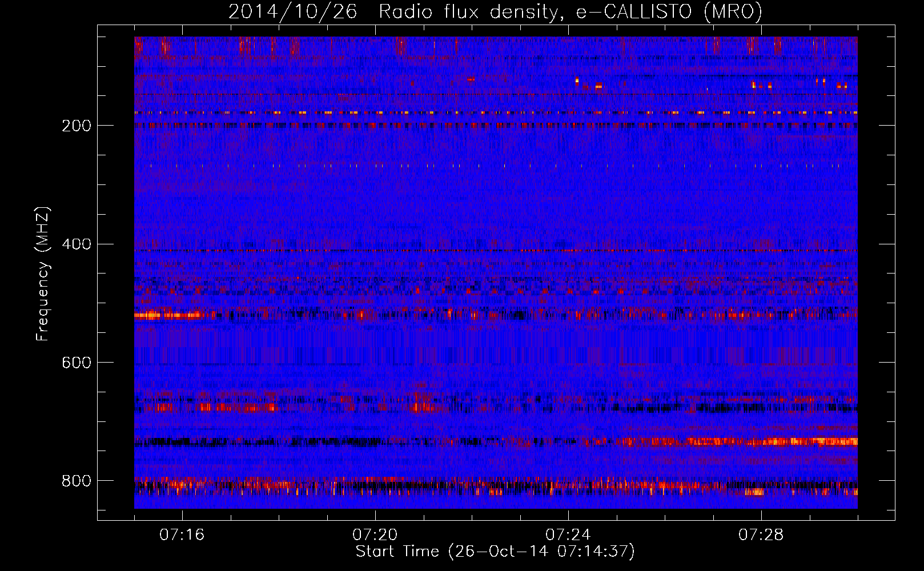The height and width of the screenshot is (571, 924).
Task: Click the '07:28' time tick label
Action: (761, 535)
